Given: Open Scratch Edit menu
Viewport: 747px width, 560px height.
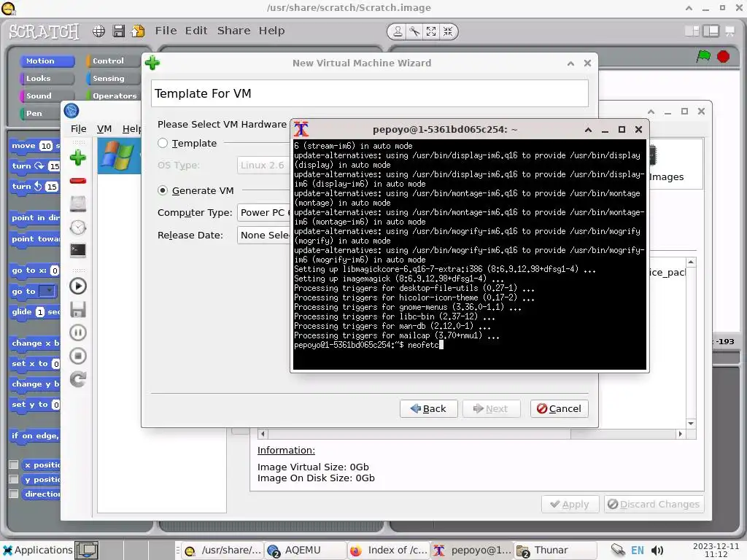Looking at the screenshot, I should (x=196, y=31).
